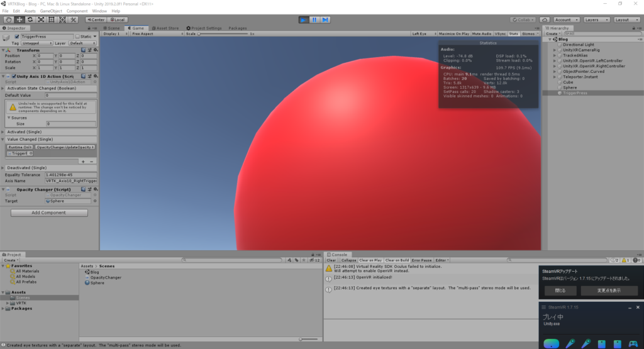
Task: Open the GameObject menu
Action: tap(51, 11)
